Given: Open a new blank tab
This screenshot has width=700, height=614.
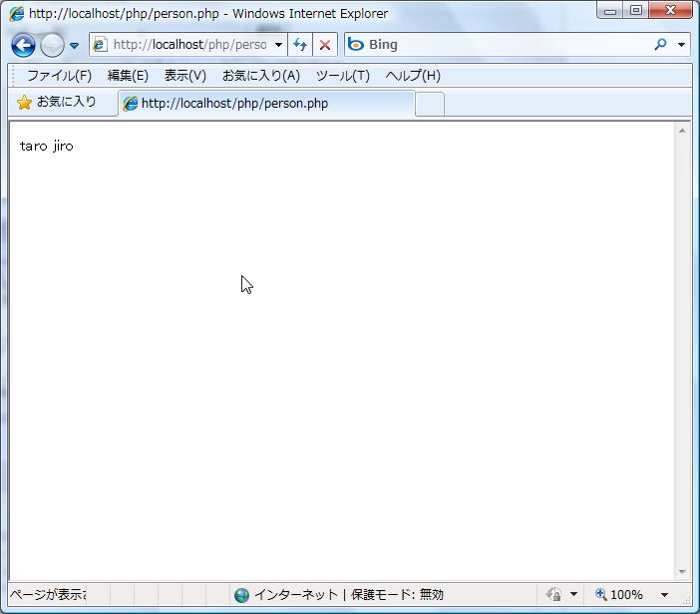Looking at the screenshot, I should point(430,104).
